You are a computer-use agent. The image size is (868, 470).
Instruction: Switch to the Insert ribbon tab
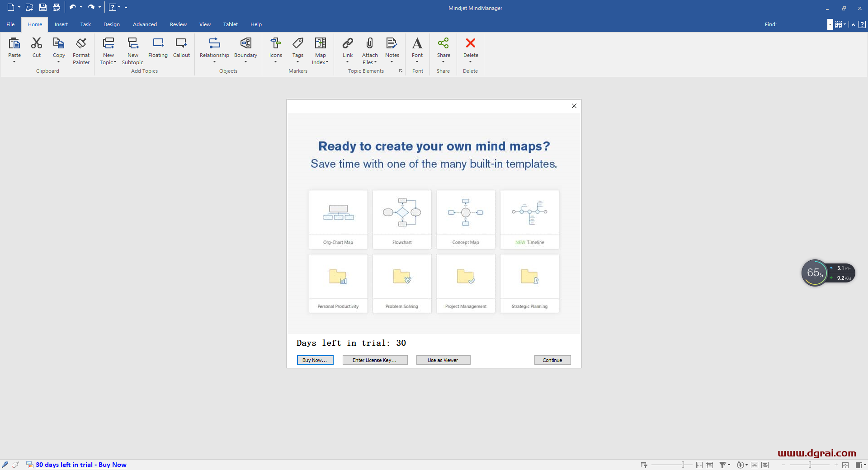(x=61, y=24)
